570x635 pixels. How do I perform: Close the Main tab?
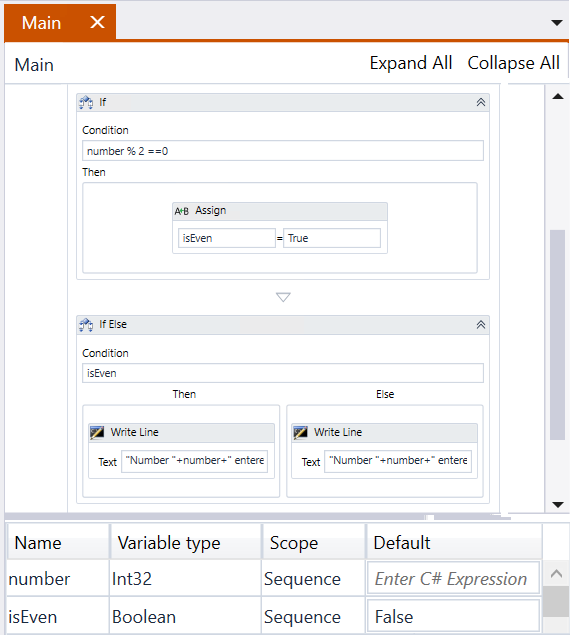(97, 22)
